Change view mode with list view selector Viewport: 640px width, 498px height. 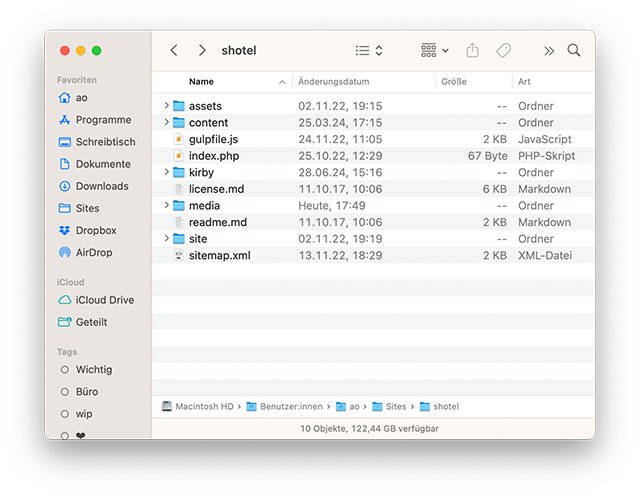tap(369, 50)
